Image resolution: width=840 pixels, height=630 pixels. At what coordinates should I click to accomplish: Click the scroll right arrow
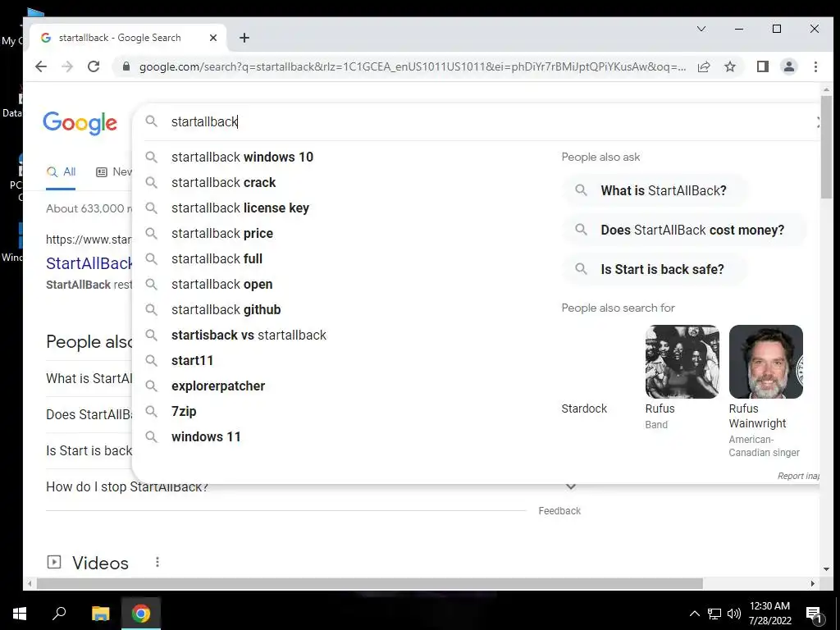click(x=813, y=583)
